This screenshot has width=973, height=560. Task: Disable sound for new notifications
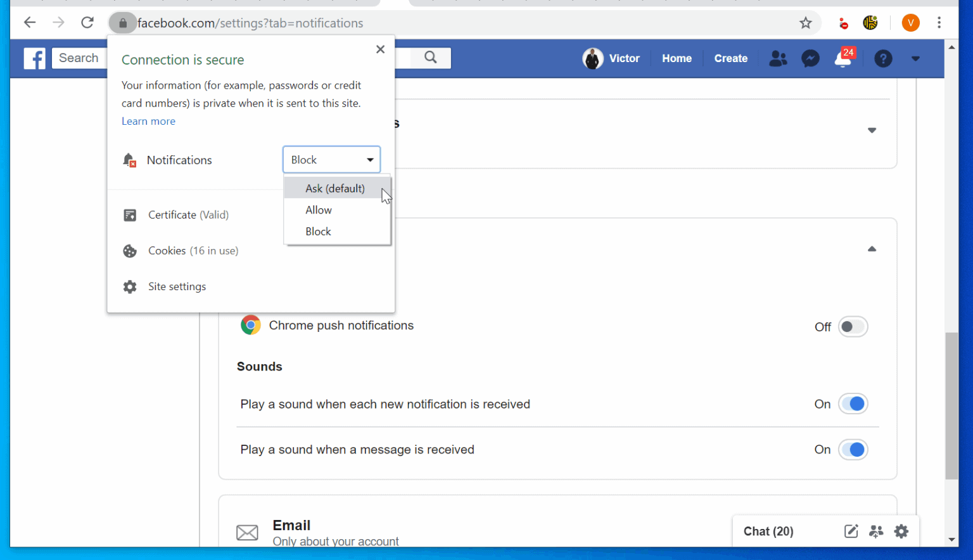click(x=853, y=404)
